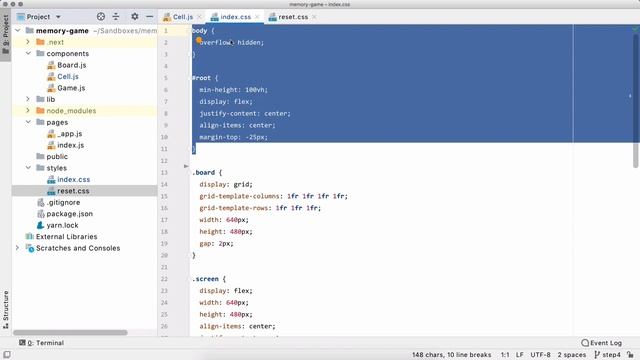Click the orange intention bulb on line 2
This screenshot has width=640, height=360.
199,40
